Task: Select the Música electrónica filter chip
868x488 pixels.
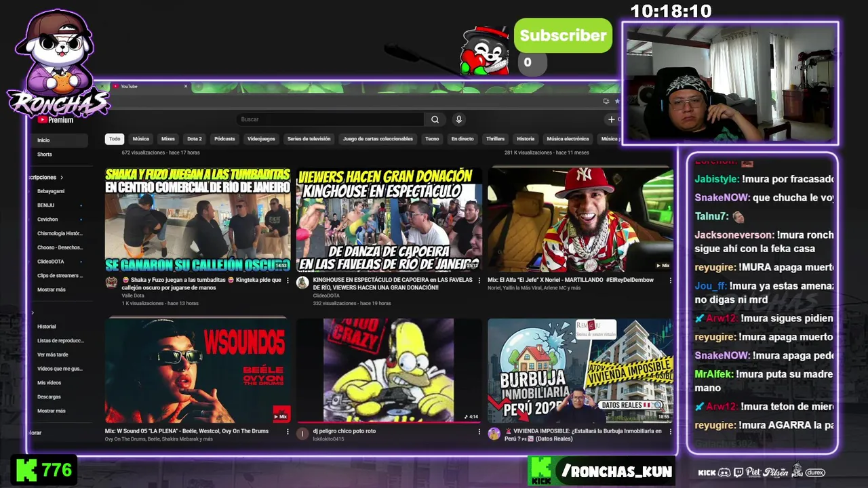Action: (568, 139)
